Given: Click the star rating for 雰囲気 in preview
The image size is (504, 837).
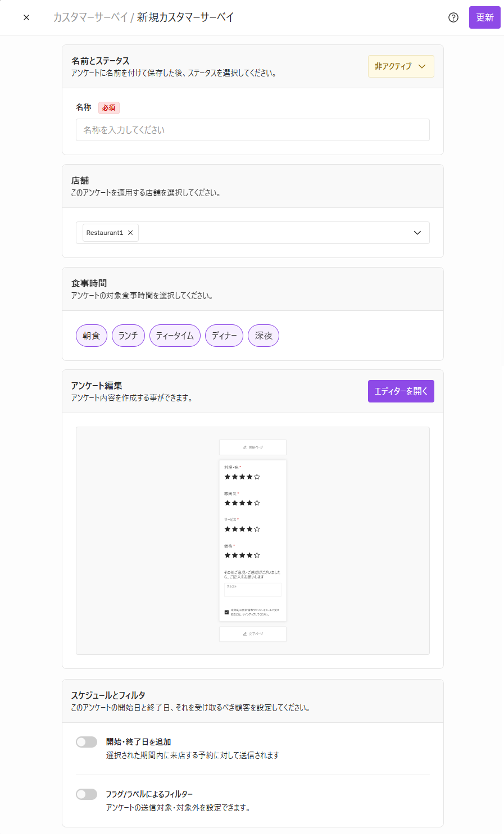Looking at the screenshot, I should pos(242,503).
